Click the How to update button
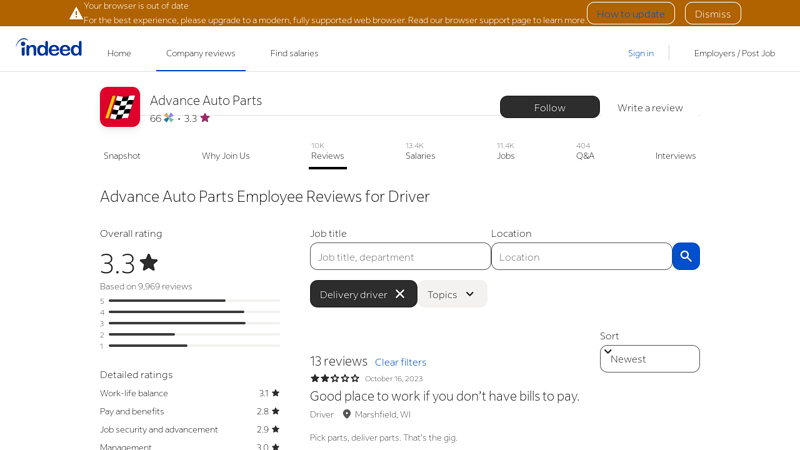Viewport: 800px width, 450px height. (631, 14)
